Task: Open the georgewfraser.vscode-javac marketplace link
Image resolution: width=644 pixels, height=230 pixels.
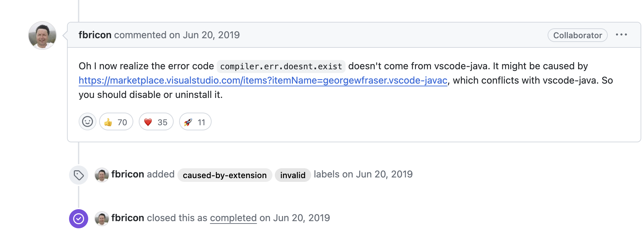Action: click(263, 81)
